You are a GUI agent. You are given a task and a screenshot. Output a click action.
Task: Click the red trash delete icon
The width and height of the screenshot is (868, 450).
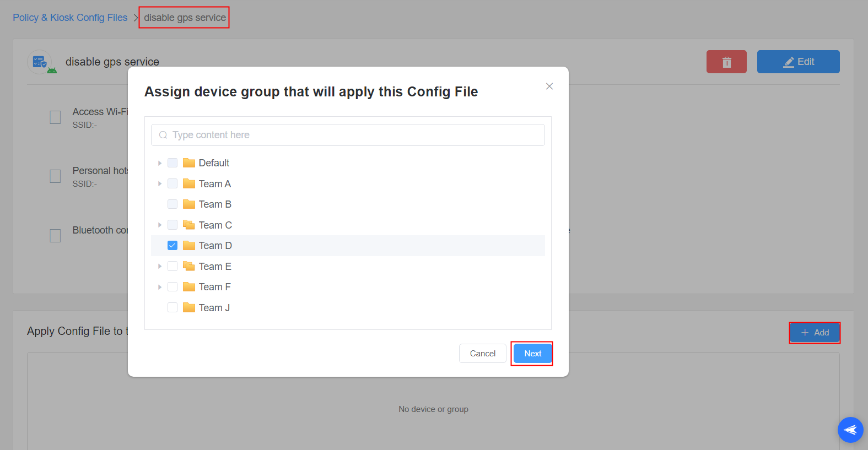(x=726, y=62)
